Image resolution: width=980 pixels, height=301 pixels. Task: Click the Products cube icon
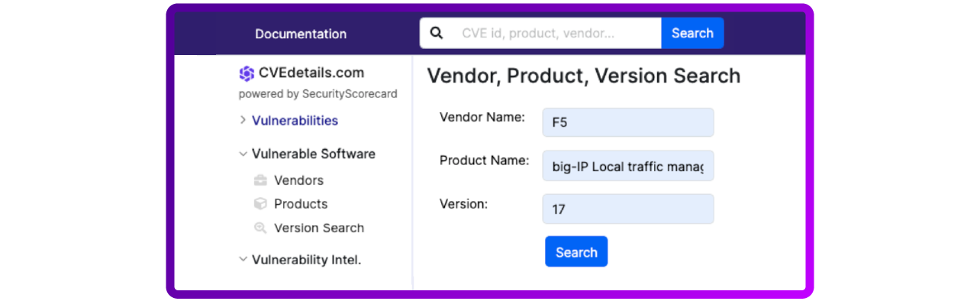260,204
